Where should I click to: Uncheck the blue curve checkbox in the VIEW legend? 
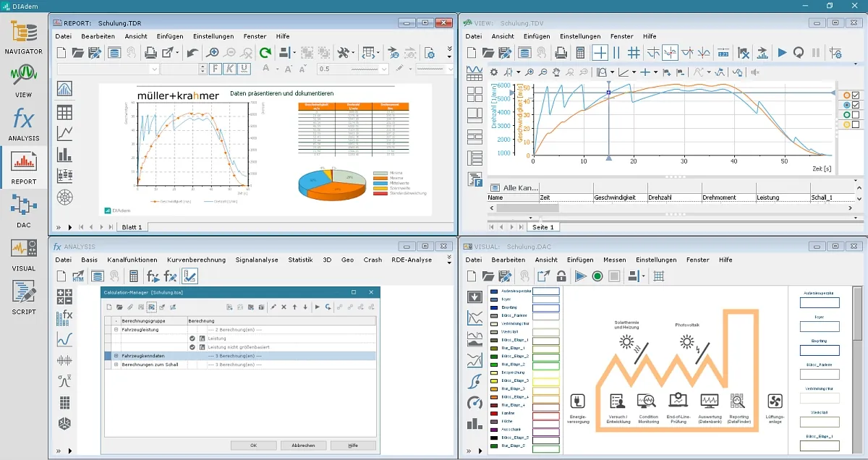[856, 106]
